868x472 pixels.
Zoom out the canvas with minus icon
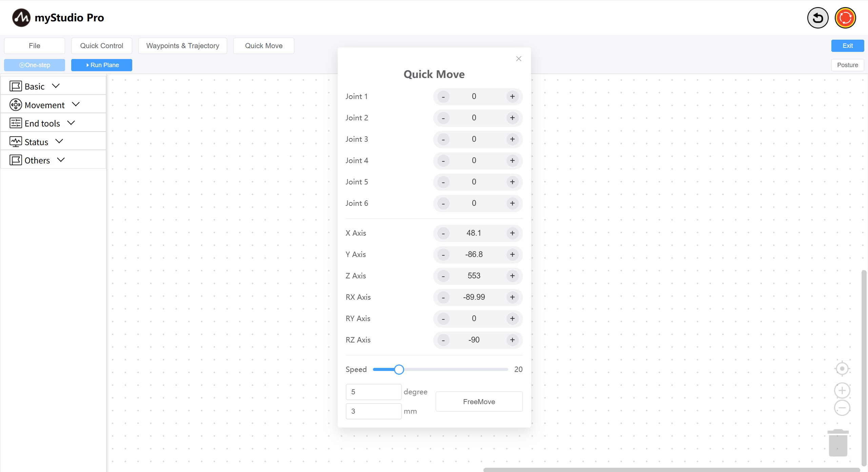842,408
